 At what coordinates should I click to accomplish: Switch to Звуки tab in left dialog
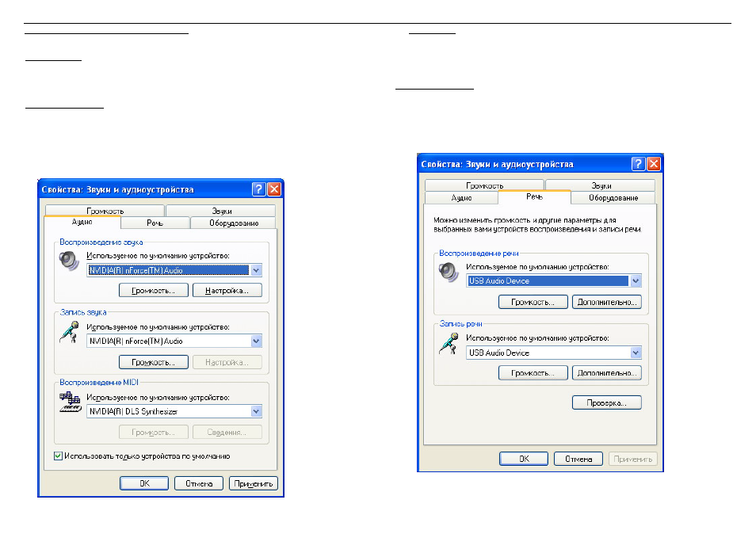[x=221, y=211]
